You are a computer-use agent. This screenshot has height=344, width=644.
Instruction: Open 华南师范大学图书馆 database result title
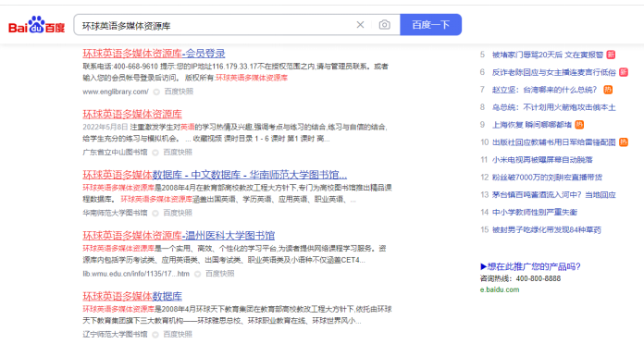[215, 175]
